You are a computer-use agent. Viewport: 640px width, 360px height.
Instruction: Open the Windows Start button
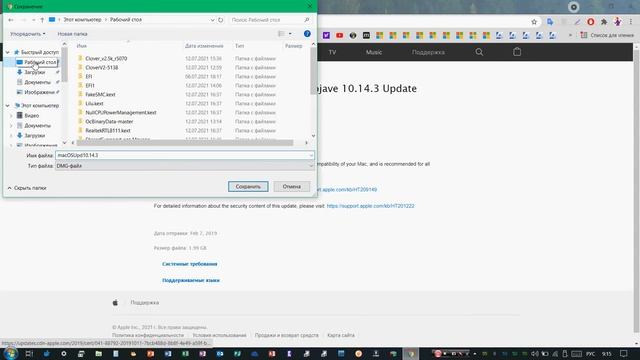point(10,353)
